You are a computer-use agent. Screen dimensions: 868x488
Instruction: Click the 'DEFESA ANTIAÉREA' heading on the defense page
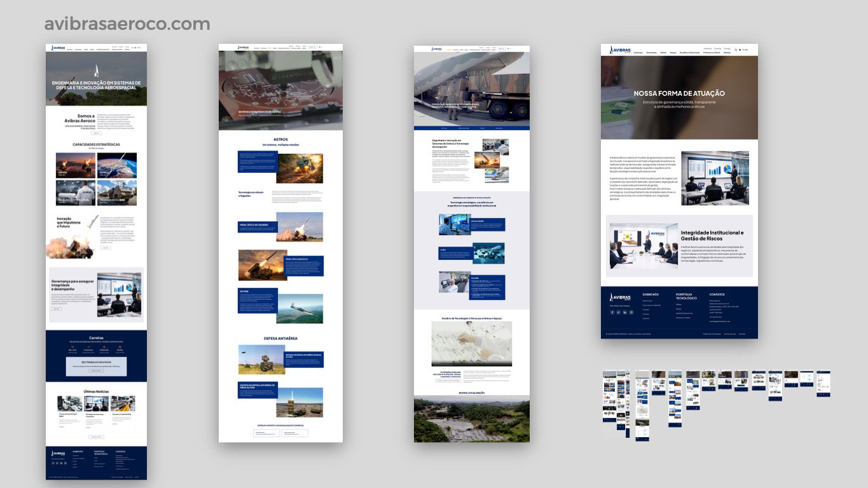click(x=280, y=338)
